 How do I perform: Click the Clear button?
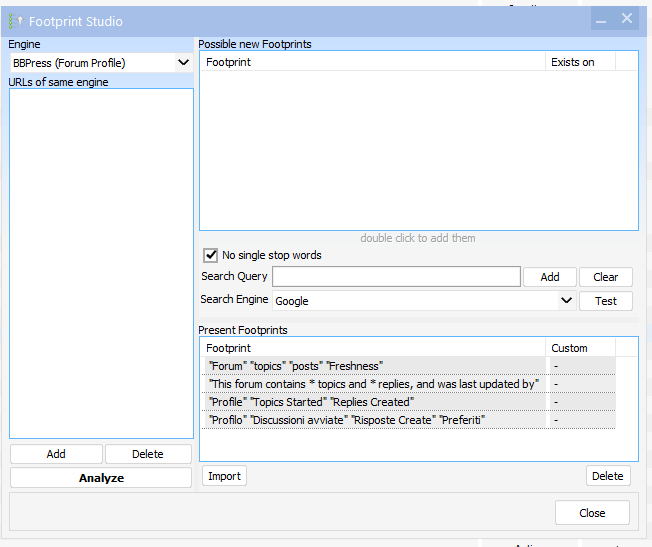(605, 277)
